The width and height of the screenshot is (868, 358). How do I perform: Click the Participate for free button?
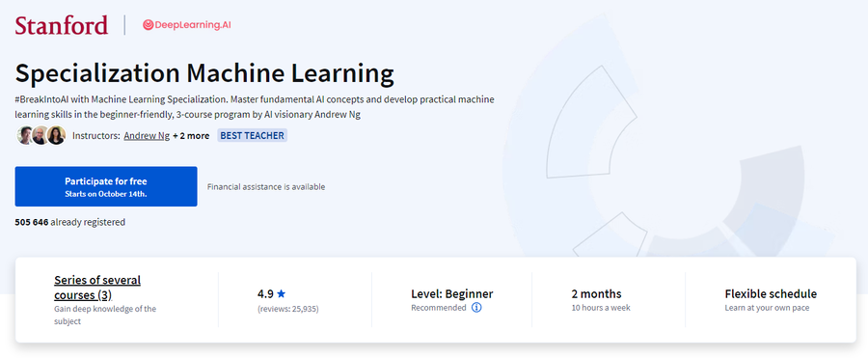106,187
